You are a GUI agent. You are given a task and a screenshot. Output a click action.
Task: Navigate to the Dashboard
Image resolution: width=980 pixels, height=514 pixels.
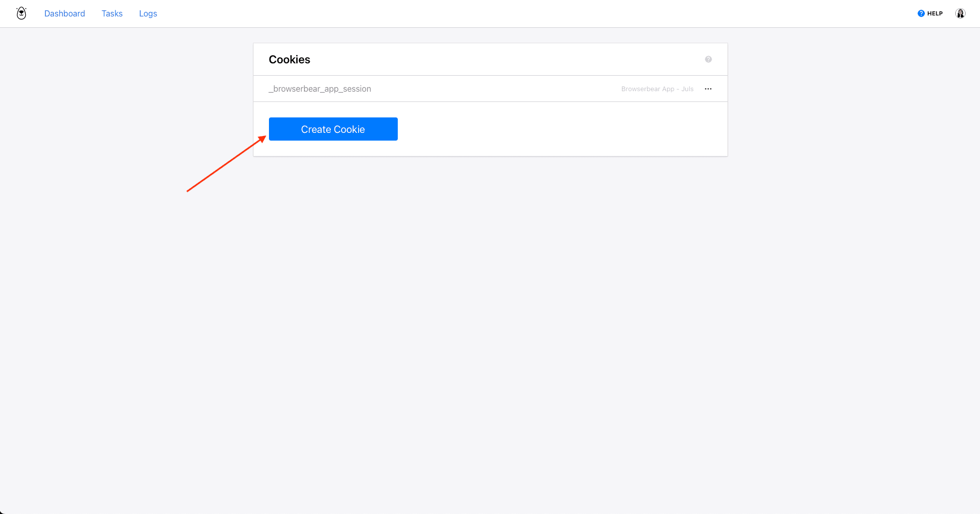coord(64,13)
